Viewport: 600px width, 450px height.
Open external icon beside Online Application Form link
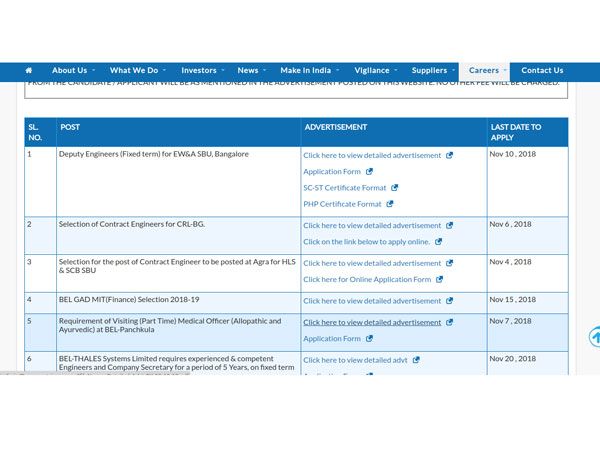pyautogui.click(x=440, y=279)
